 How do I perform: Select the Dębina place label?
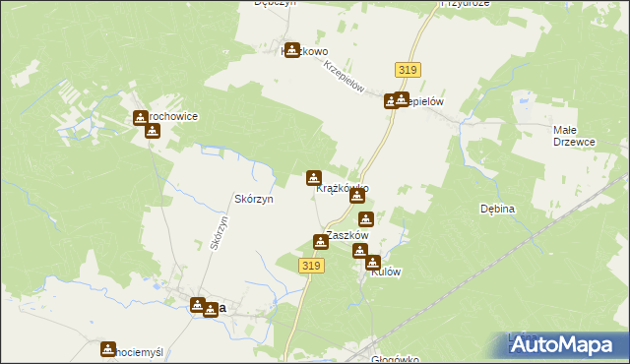coord(497,210)
